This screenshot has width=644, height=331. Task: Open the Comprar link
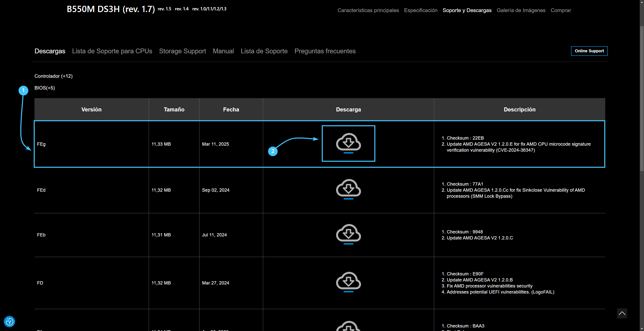[x=561, y=10]
